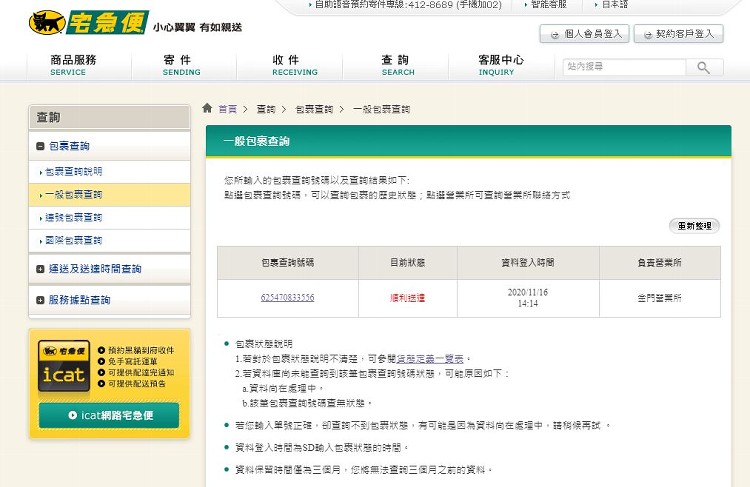Image resolution: width=750 pixels, height=487 pixels.
Task: Click 查詢 in the breadcrumb
Action: pyautogui.click(x=266, y=109)
